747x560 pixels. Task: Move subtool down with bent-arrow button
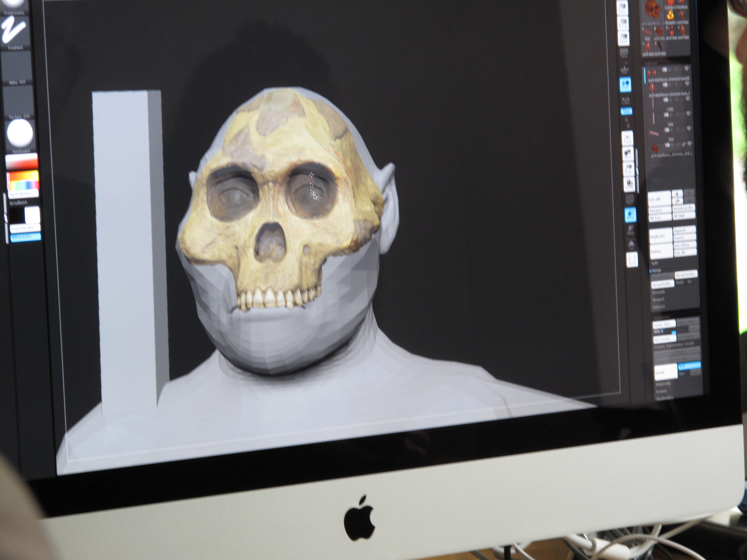pos(677,201)
